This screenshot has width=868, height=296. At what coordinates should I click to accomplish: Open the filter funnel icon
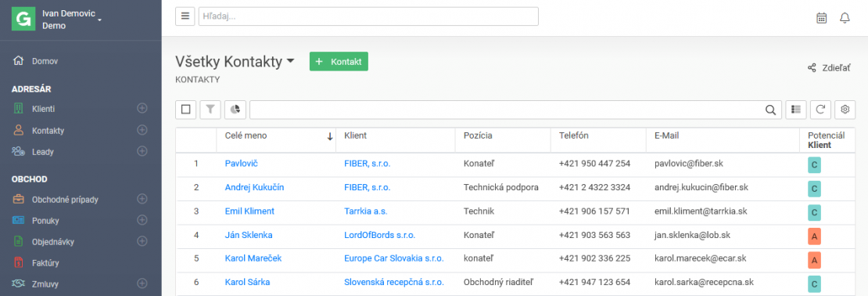[x=210, y=110]
